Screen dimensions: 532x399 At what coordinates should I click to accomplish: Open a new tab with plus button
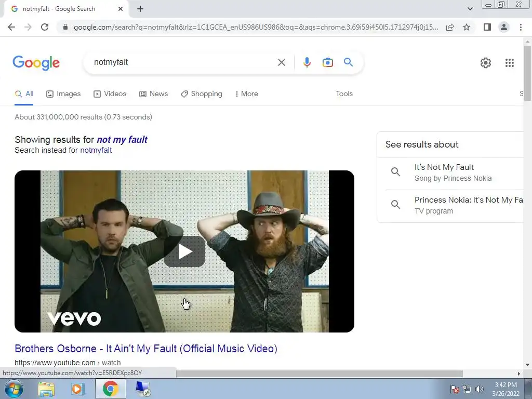(x=140, y=9)
